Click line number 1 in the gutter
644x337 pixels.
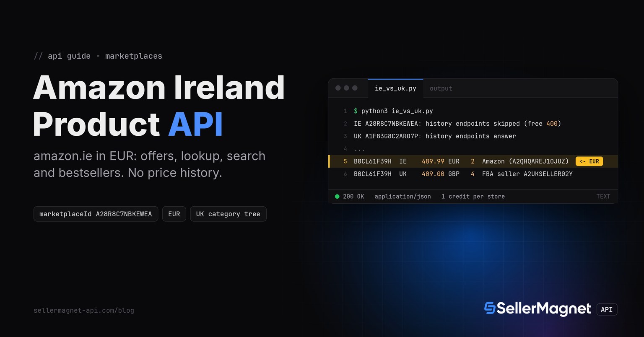point(345,111)
